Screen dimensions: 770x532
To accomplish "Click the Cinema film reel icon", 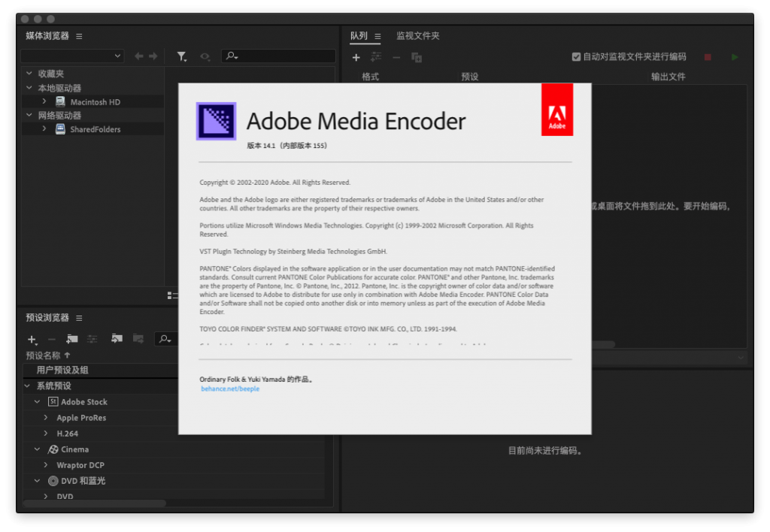I will pos(53,449).
